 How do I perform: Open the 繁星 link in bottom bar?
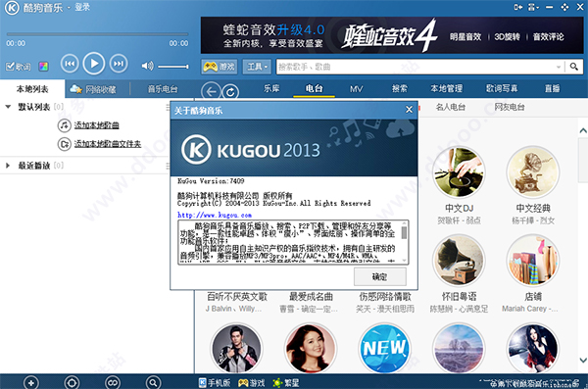click(x=286, y=382)
